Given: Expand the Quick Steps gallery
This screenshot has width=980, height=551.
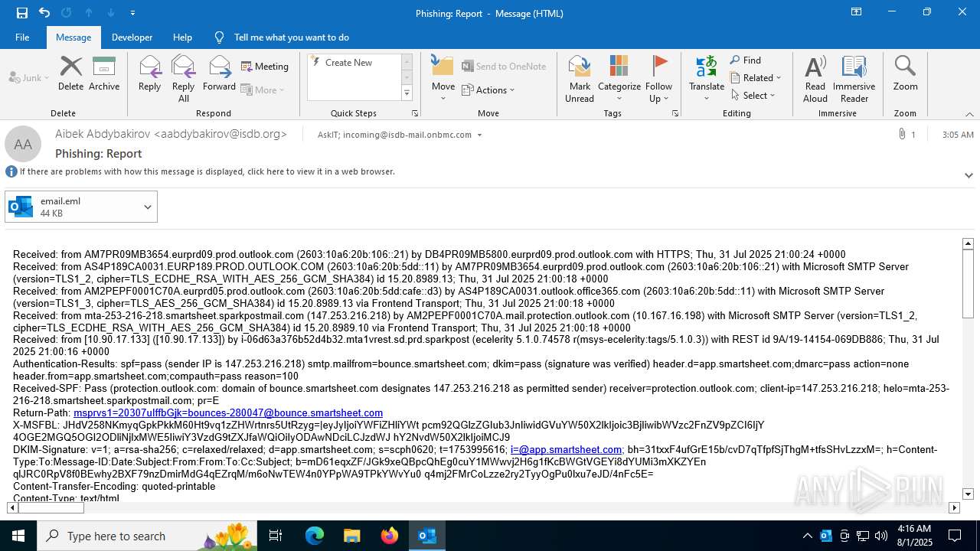Looking at the screenshot, I should coord(407,93).
